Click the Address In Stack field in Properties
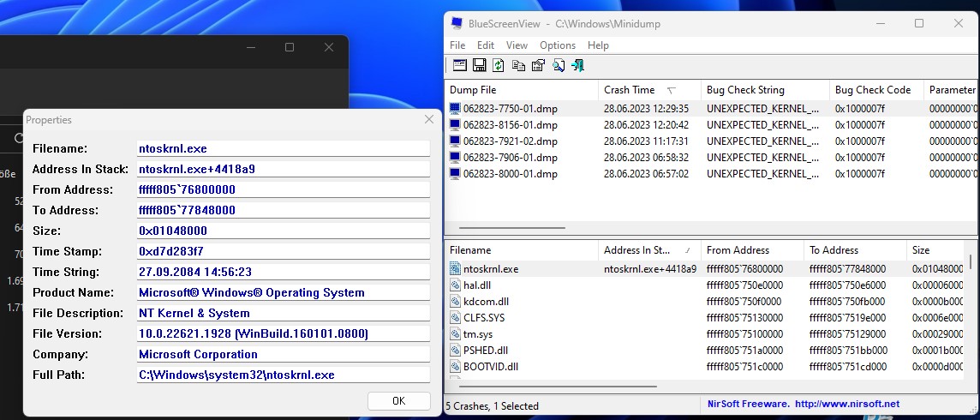The image size is (980, 420). click(x=284, y=170)
